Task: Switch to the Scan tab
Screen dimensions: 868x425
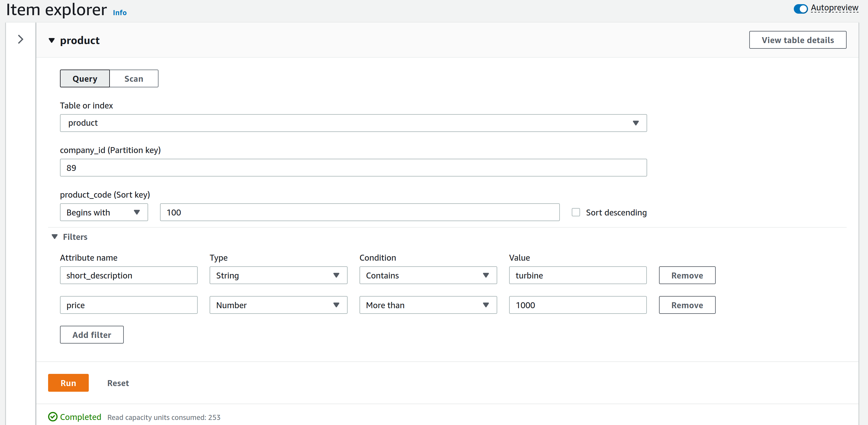Action: coord(134,78)
